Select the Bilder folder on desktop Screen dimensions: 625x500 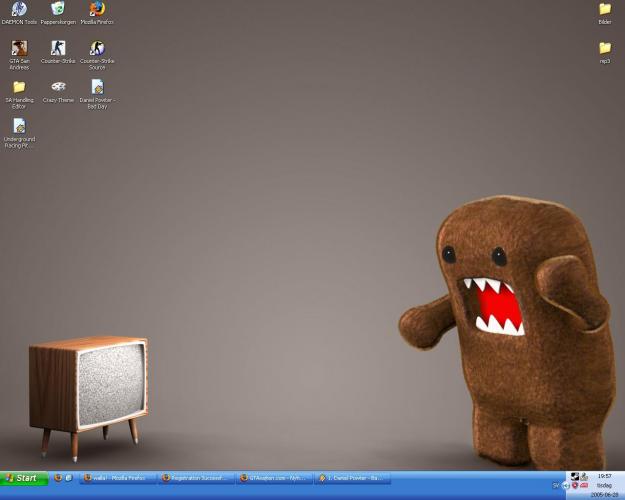(x=605, y=10)
